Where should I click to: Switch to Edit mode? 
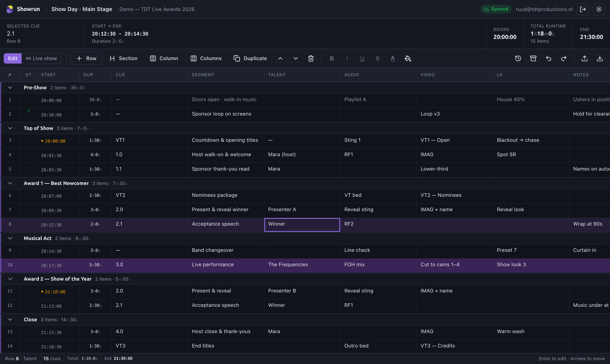12,58
